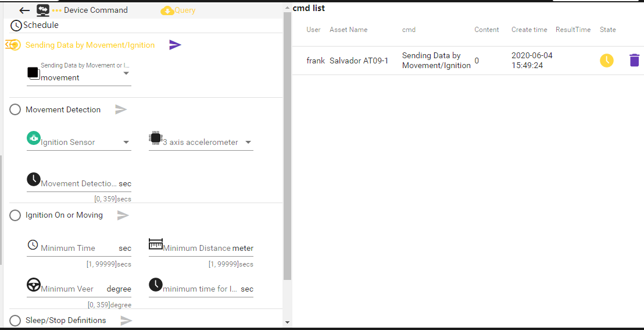Click the green Ignition Sensor engine icon

[x=34, y=138]
